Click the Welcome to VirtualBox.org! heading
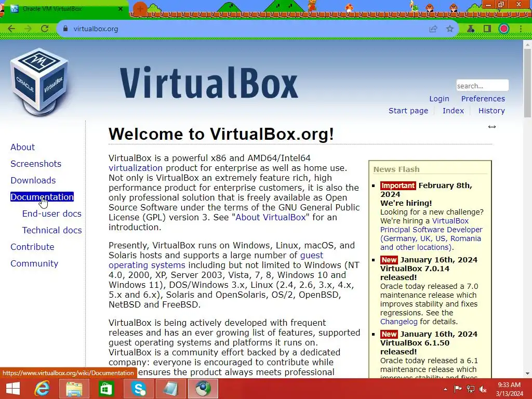The height and width of the screenshot is (399, 532). pos(221,134)
